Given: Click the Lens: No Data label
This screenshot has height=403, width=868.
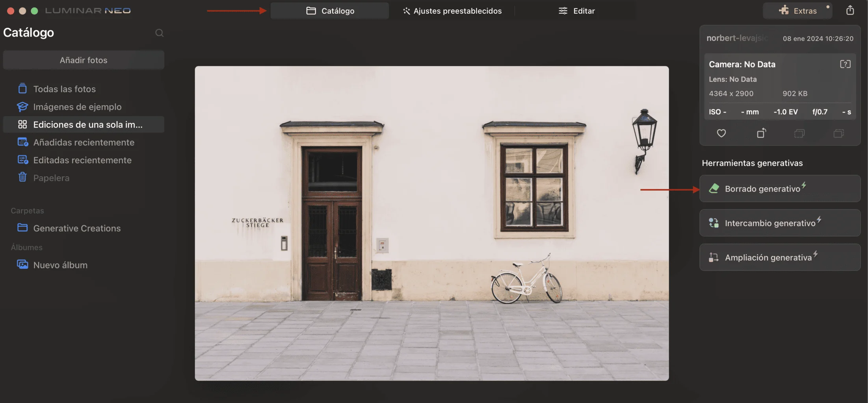Looking at the screenshot, I should click(732, 79).
